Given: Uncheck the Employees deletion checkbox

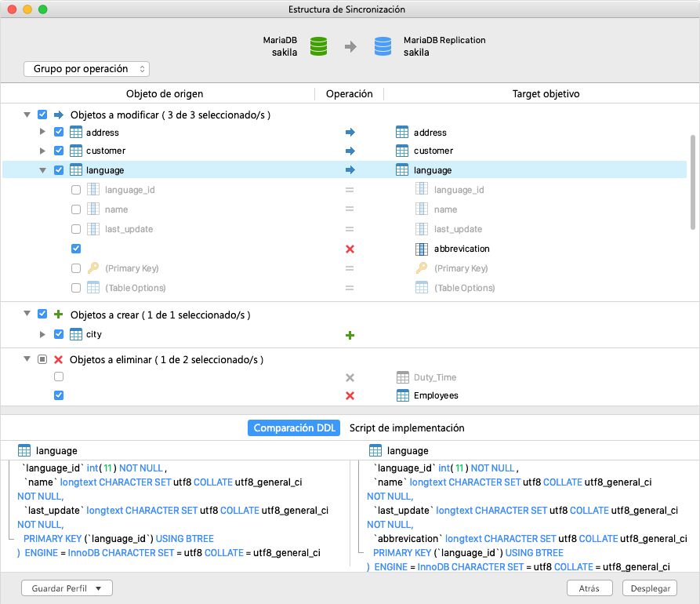Looking at the screenshot, I should 58,395.
